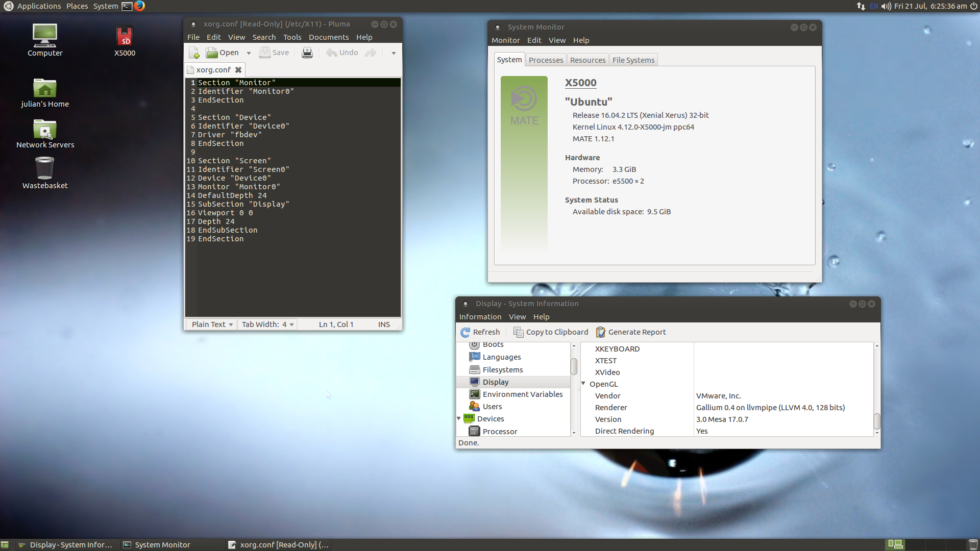The height and width of the screenshot is (551, 980).
Task: Switch to the Resources tab
Action: tap(587, 60)
